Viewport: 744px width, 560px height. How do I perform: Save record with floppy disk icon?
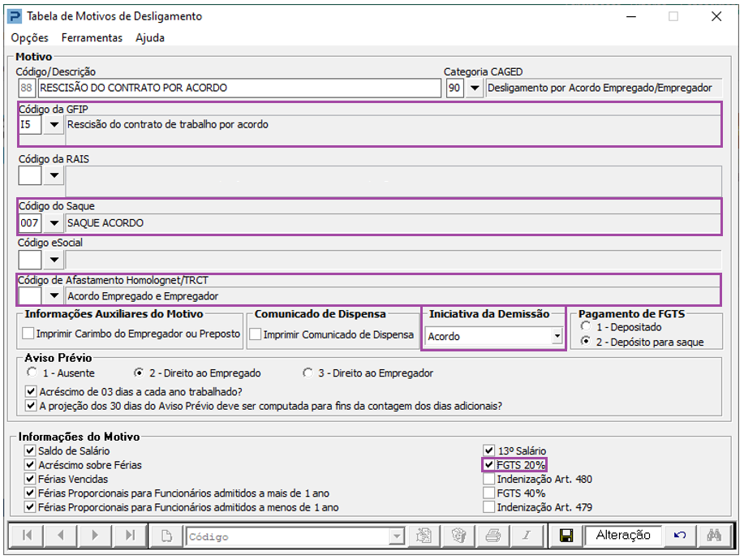coord(566,536)
